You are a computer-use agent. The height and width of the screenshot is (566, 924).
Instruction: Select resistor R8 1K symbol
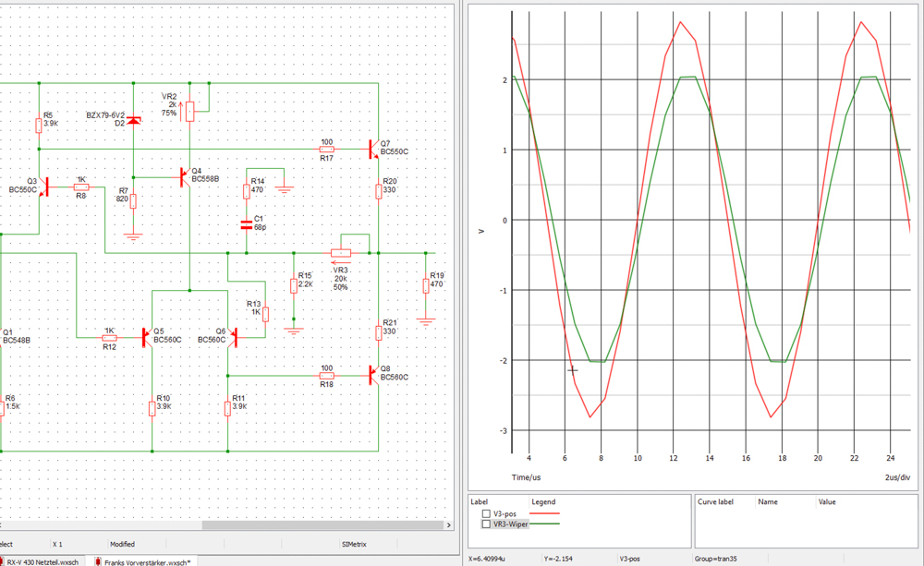pos(81,187)
